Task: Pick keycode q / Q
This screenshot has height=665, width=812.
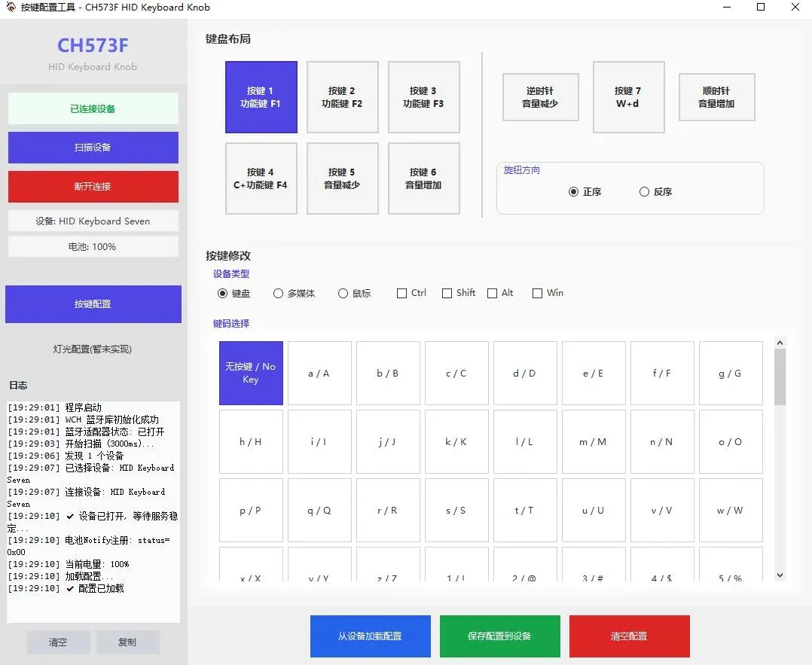Action: (319, 510)
